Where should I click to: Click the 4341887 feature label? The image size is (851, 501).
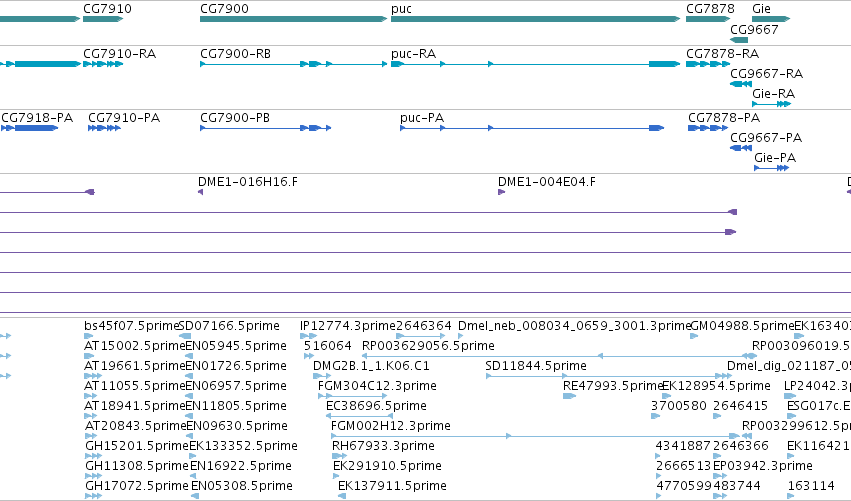click(683, 446)
